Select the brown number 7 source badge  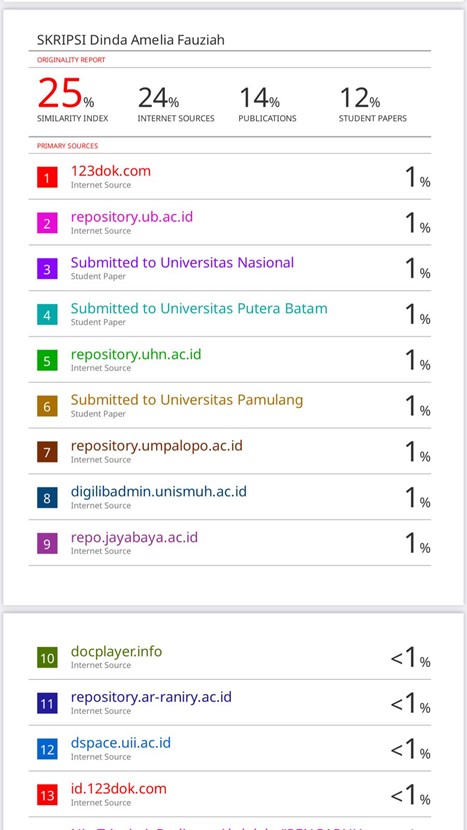[x=47, y=452]
